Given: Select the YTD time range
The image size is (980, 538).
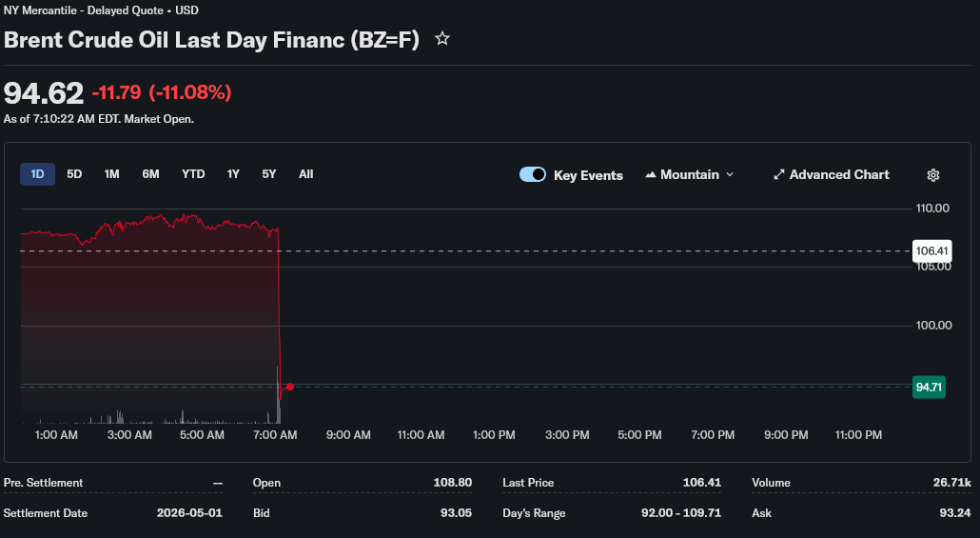Looking at the screenshot, I should tap(193, 174).
